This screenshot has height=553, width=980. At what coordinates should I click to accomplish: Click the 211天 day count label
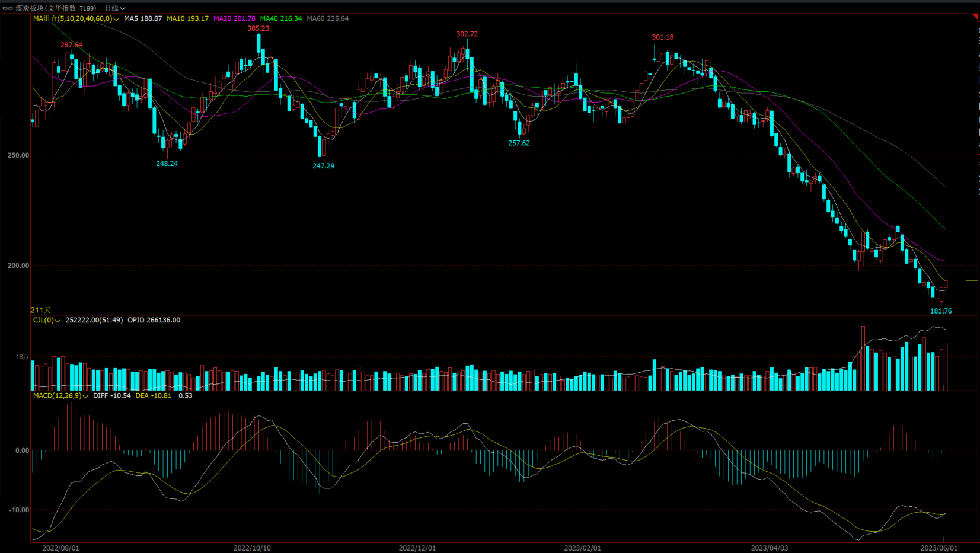[x=40, y=310]
